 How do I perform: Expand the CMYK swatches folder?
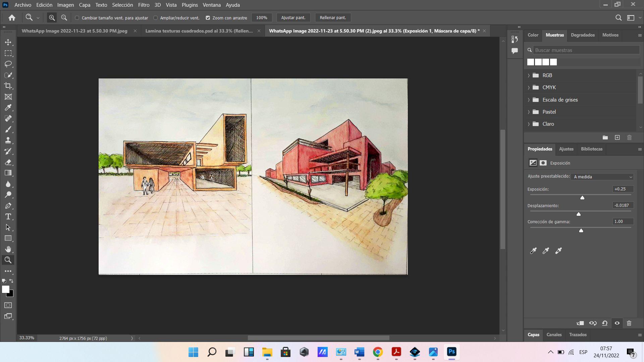tap(529, 87)
